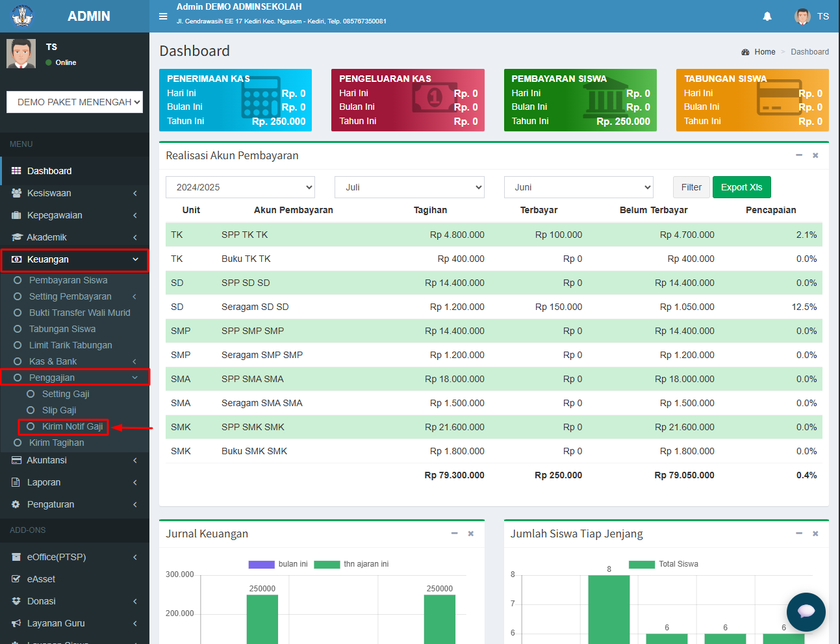Open the notification bell icon
Image resolution: width=840 pixels, height=644 pixels.
(x=767, y=16)
